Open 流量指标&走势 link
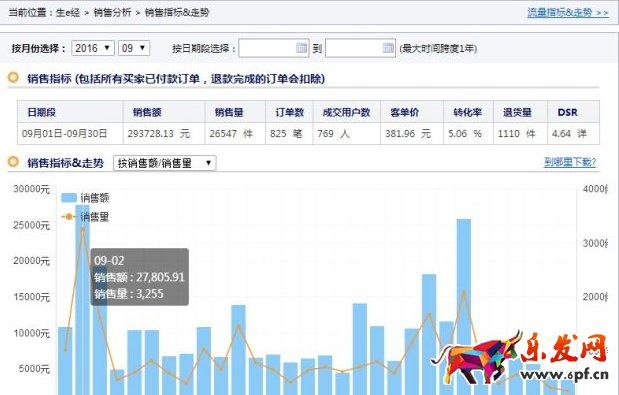Screen dimensions: 619x395 568,13
